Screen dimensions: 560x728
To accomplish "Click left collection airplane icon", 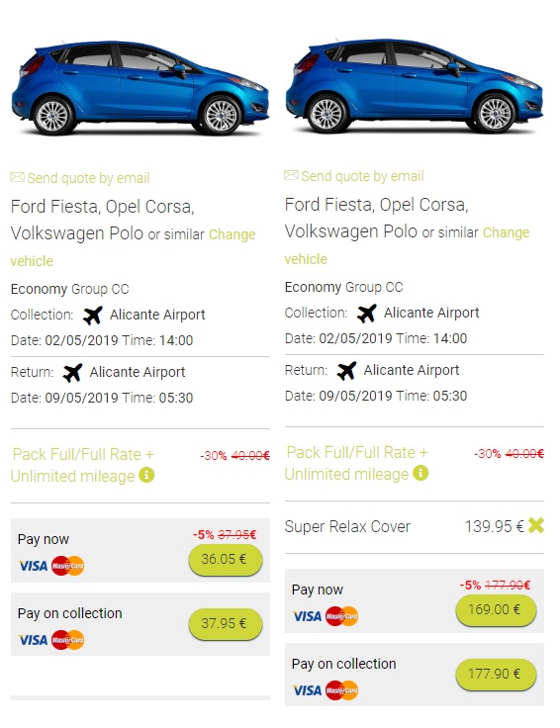I will (92, 315).
